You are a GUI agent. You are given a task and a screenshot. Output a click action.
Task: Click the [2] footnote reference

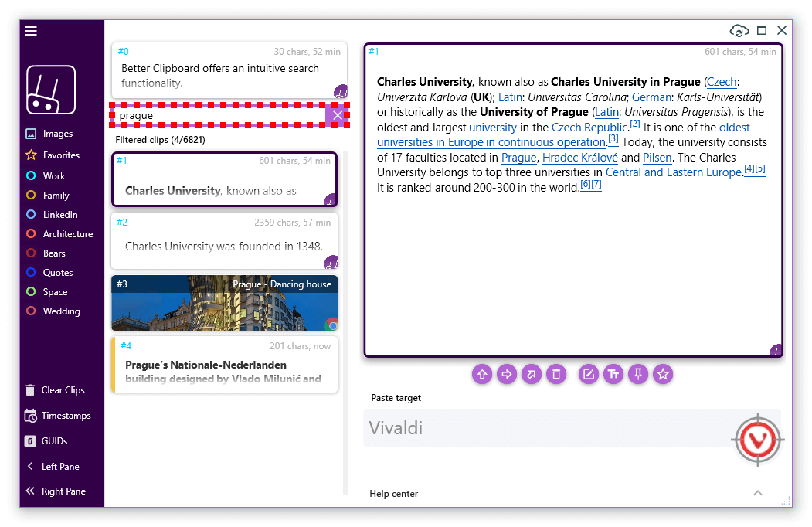click(635, 124)
